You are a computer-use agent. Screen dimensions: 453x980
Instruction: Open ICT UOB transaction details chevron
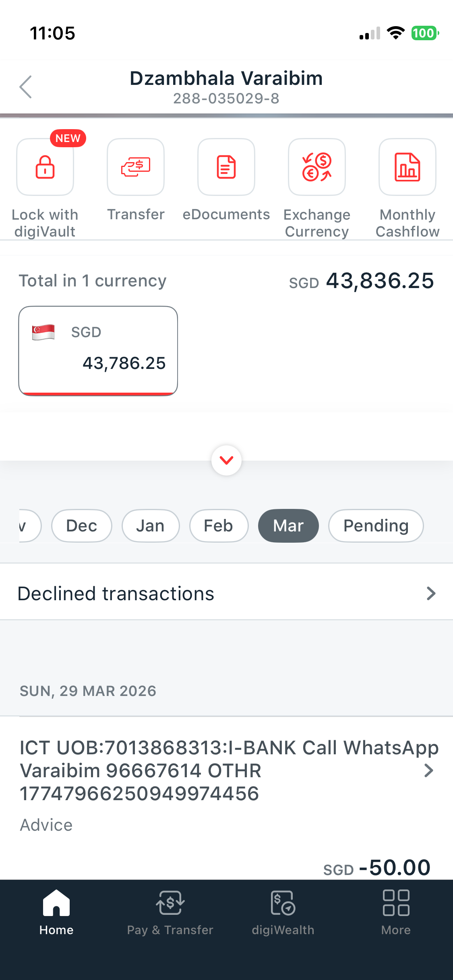(x=429, y=770)
